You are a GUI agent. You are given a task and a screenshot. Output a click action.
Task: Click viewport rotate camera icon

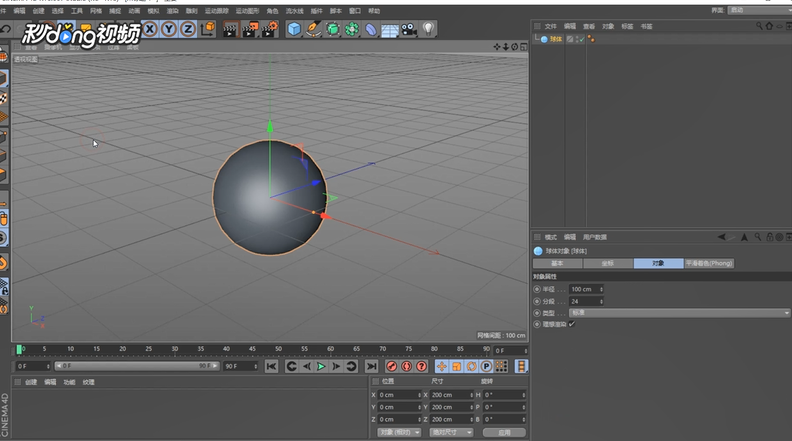(x=515, y=47)
